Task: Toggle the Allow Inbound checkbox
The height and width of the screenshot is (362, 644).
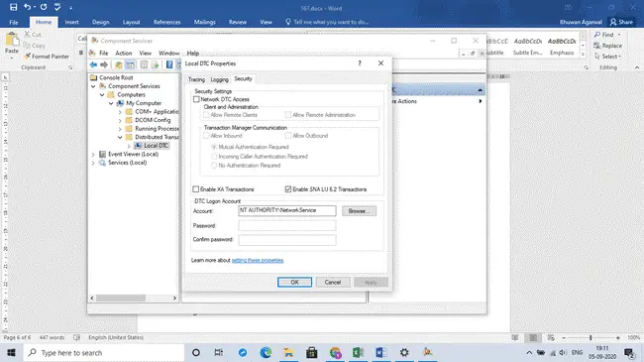Action: click(x=207, y=135)
